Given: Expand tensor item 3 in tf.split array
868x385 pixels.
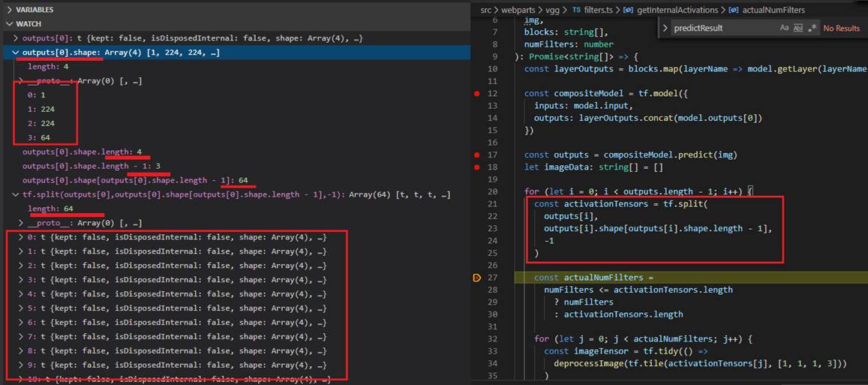Looking at the screenshot, I should click(21, 280).
